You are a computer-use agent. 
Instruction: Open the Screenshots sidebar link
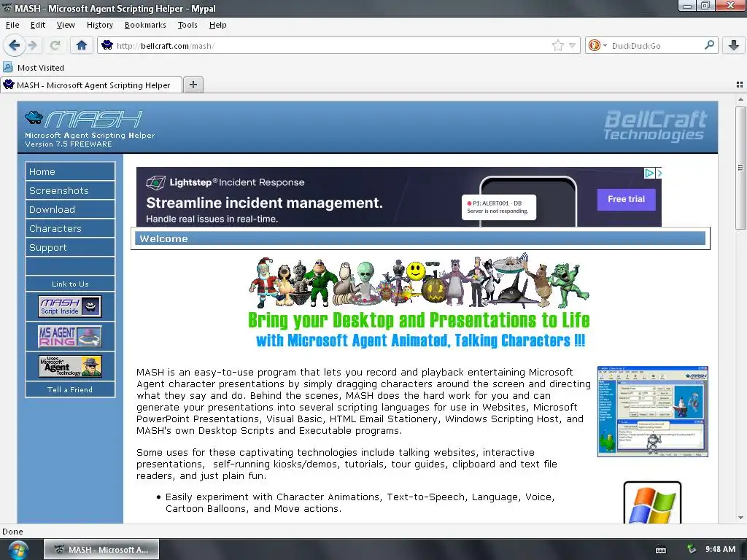pos(70,190)
